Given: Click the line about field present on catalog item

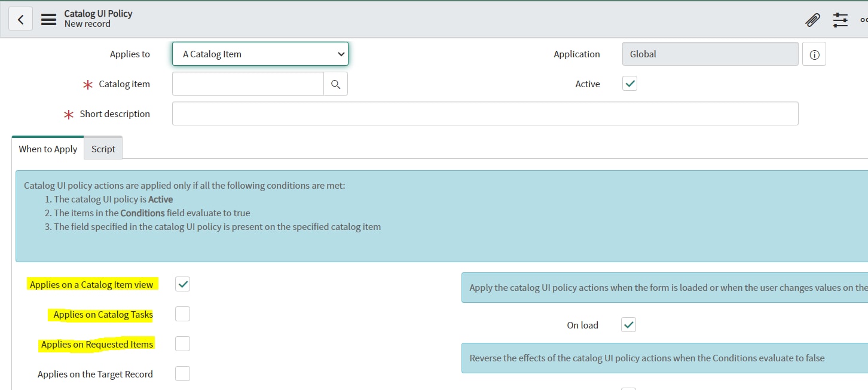Looking at the screenshot, I should [x=217, y=226].
